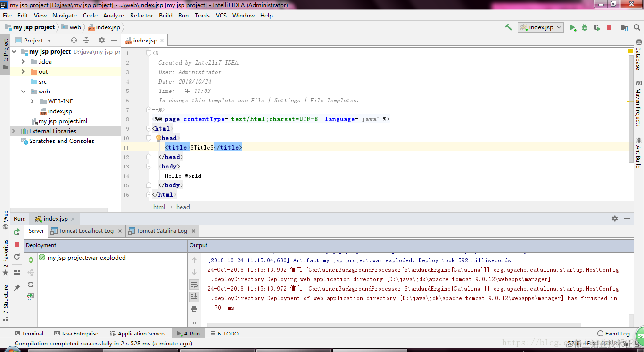The width and height of the screenshot is (644, 352).
Task: Open the Java Enterprise tool window
Action: pos(76,334)
